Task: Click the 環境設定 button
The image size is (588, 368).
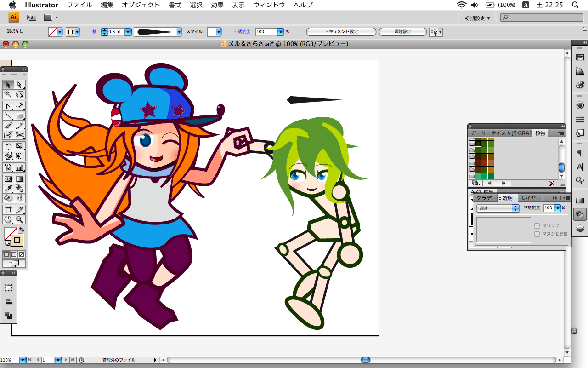Action: [403, 32]
